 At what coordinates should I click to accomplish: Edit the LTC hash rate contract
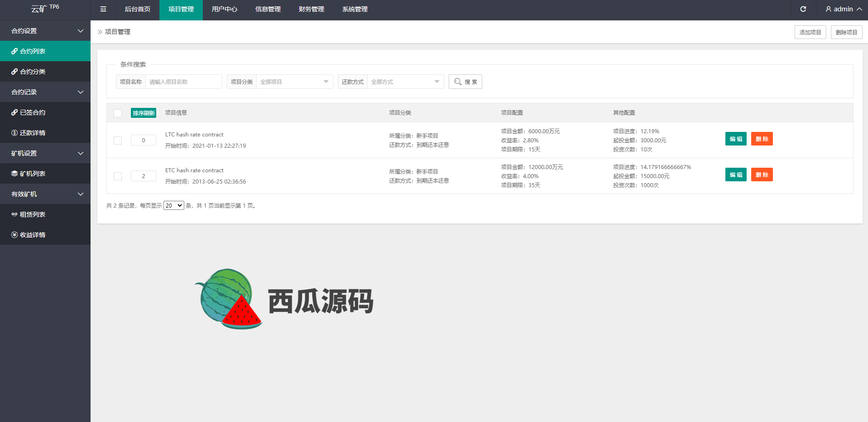[x=736, y=139]
